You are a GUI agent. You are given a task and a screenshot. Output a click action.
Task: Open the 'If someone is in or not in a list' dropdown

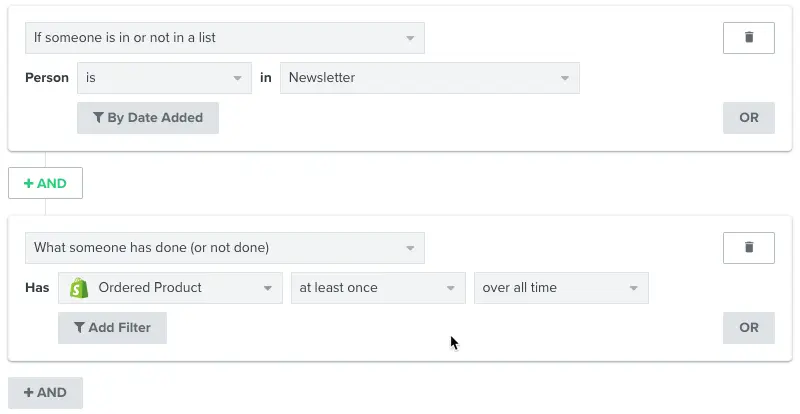tap(224, 38)
